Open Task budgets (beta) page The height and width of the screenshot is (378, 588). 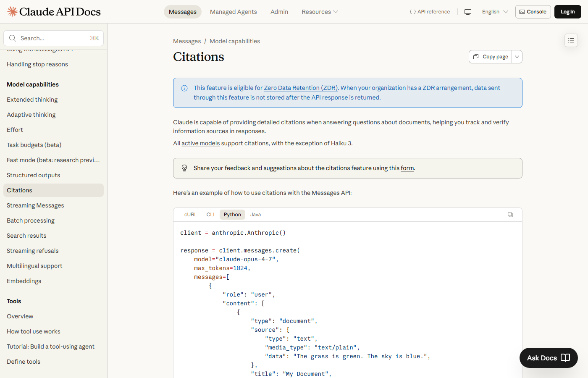pyautogui.click(x=53, y=145)
